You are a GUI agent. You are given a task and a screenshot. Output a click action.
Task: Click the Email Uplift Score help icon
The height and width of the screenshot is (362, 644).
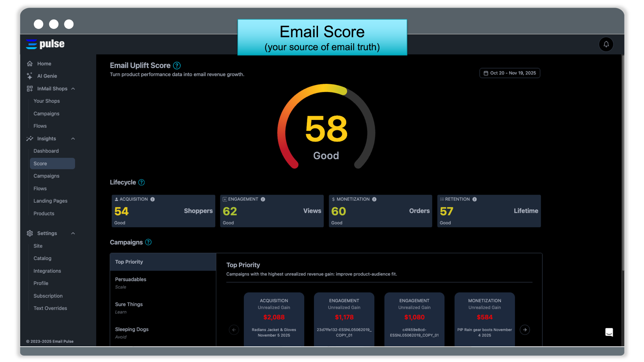coord(177,66)
